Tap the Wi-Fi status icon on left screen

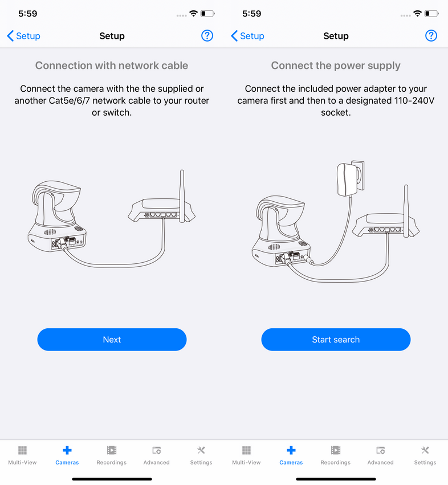tap(194, 13)
